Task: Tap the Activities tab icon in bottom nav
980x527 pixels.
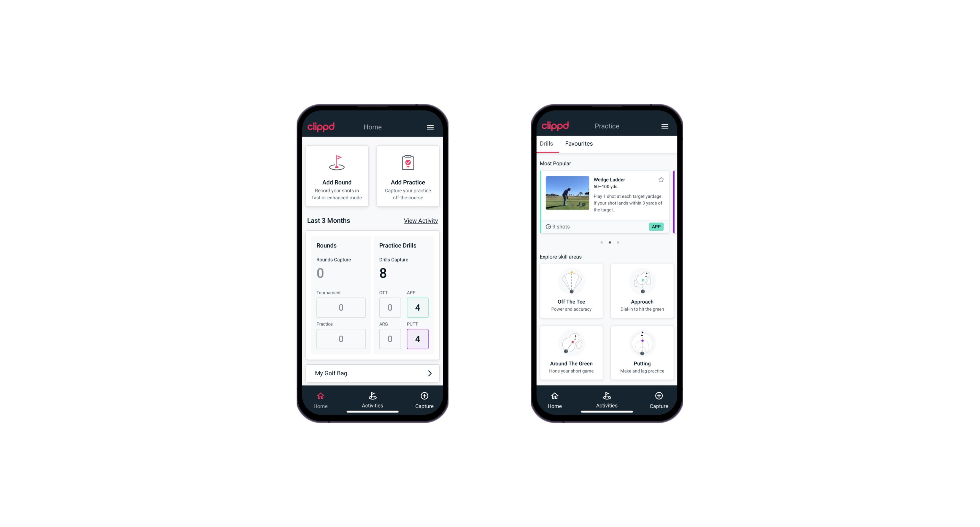Action: click(x=373, y=396)
